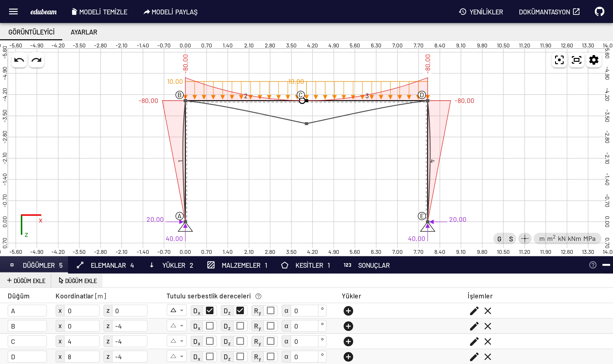The height and width of the screenshot is (364, 613).
Task: Check Dz for node C
Action: (x=240, y=341)
